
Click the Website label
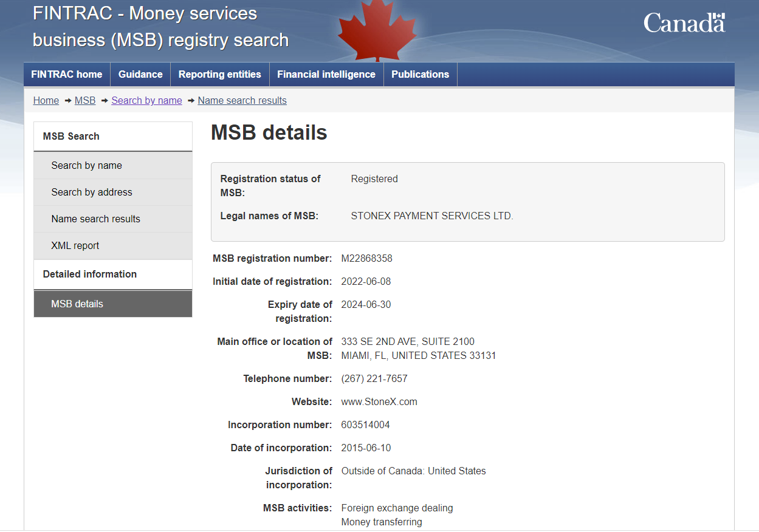coord(312,401)
